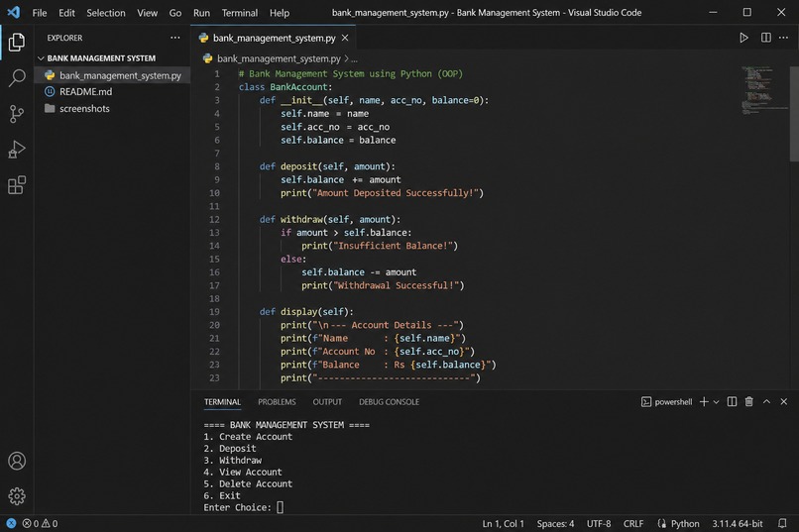Open the Edit menu
The height and width of the screenshot is (532, 799).
[x=66, y=13]
